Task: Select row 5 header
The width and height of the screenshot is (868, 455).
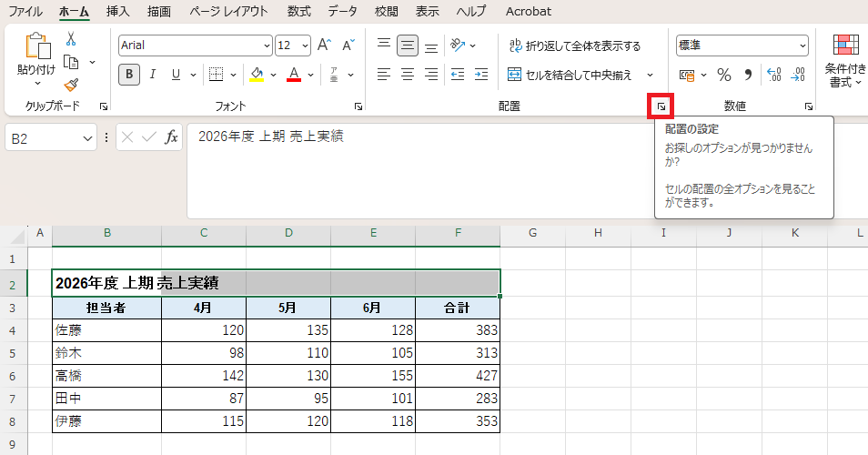Action: (13, 353)
